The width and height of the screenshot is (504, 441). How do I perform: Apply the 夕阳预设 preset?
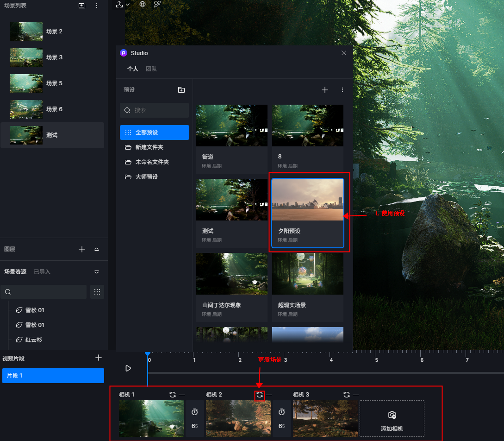tap(308, 213)
